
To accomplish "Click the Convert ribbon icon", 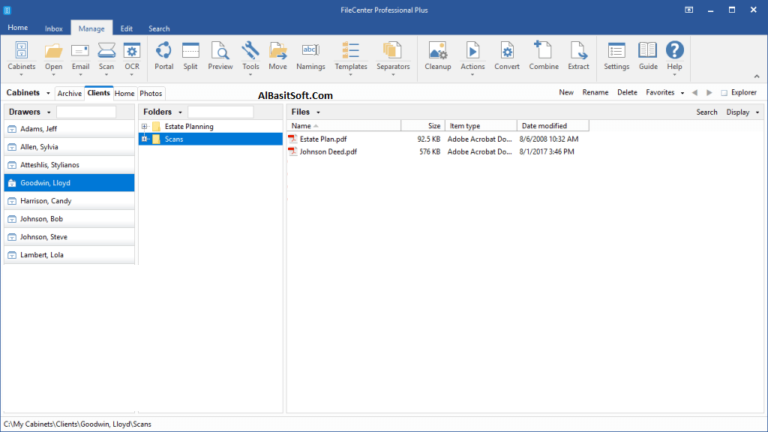I will click(x=507, y=50).
